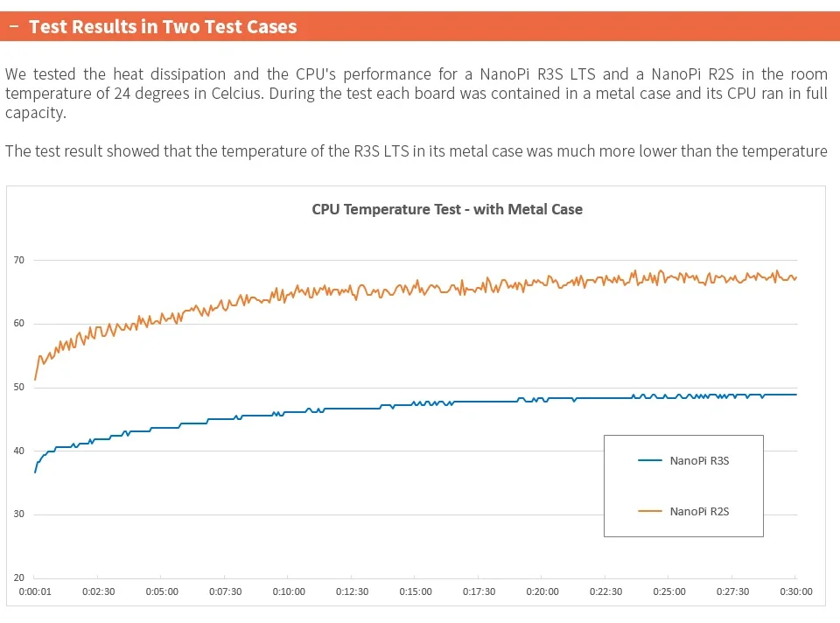Select the 0:05:00 time axis marker
Image resolution: width=840 pixels, height=623 pixels.
coord(162,591)
